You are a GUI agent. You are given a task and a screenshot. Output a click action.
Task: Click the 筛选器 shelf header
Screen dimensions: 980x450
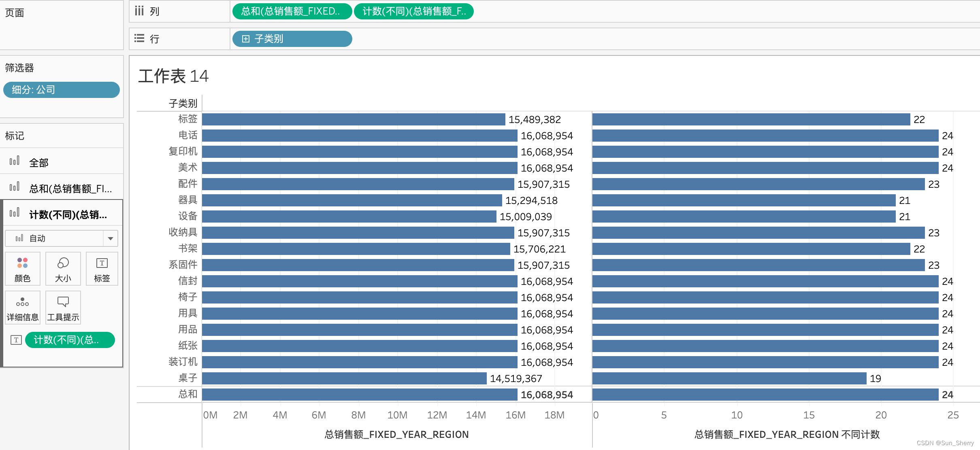(19, 68)
